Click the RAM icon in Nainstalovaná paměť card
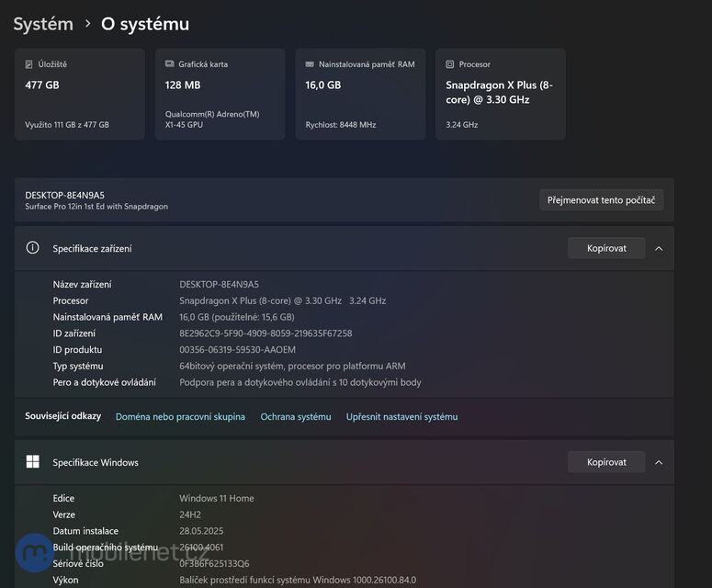This screenshot has width=712, height=588. click(x=310, y=64)
